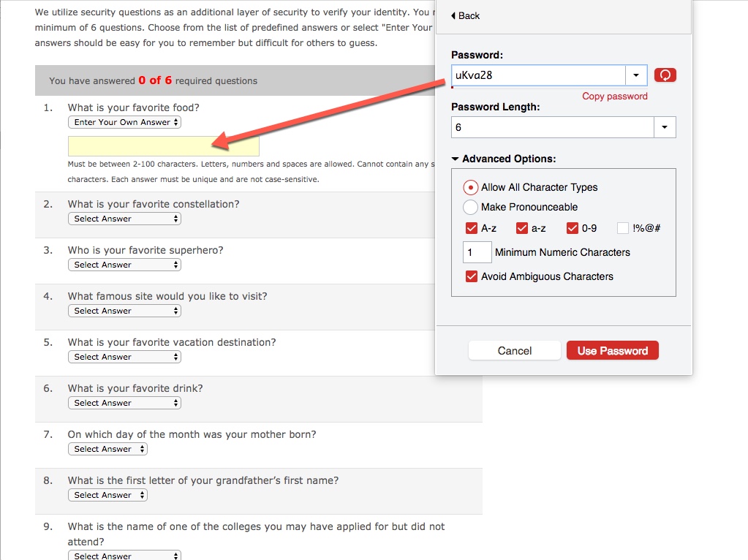This screenshot has width=748, height=560.
Task: Open the favorite drink Select Answer dropdown
Action: (x=124, y=402)
